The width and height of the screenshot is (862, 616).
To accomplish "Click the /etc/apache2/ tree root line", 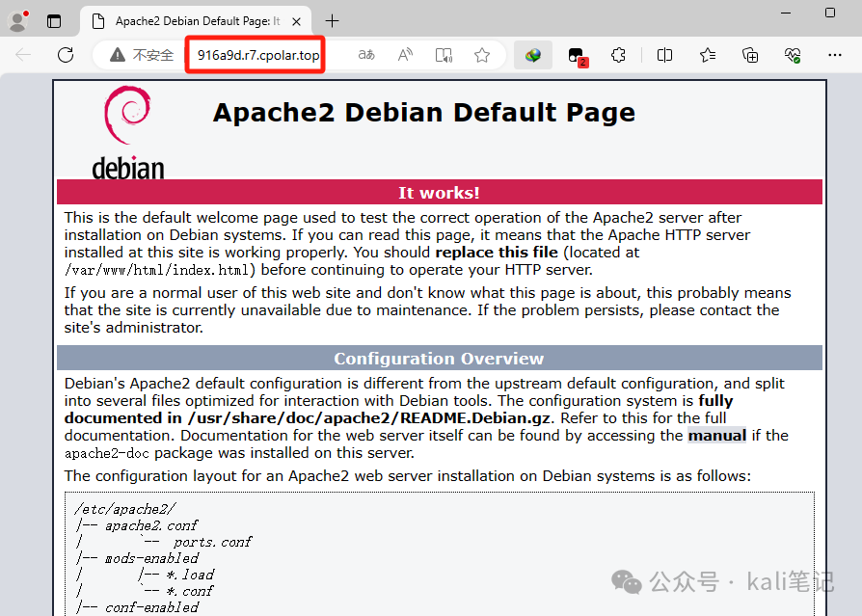I will click(125, 509).
